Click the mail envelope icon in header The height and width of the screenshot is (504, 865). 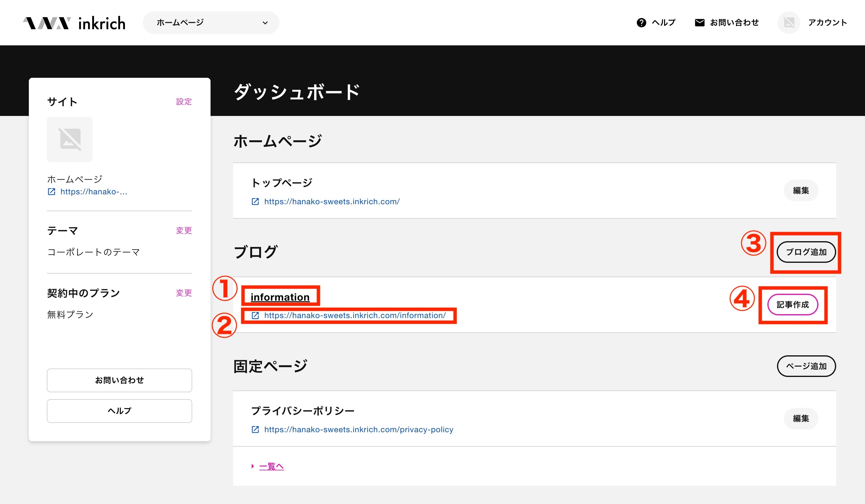699,23
